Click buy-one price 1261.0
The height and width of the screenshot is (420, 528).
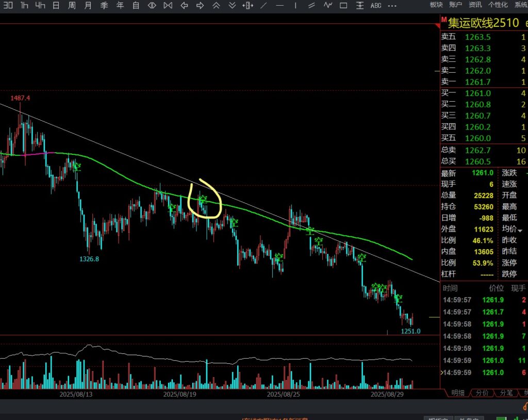point(477,93)
